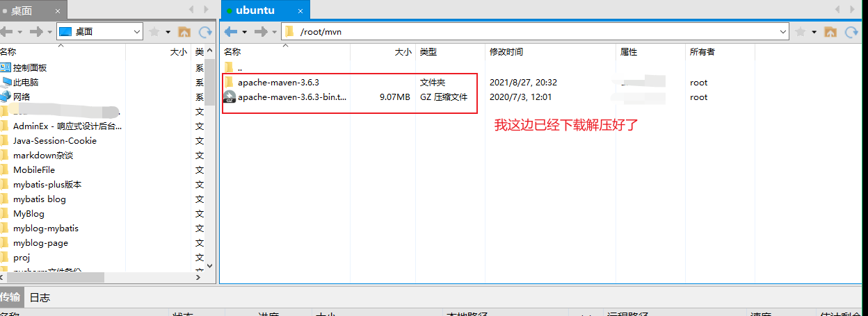Open home folder in local 桌面 pane

pyautogui.click(x=184, y=32)
